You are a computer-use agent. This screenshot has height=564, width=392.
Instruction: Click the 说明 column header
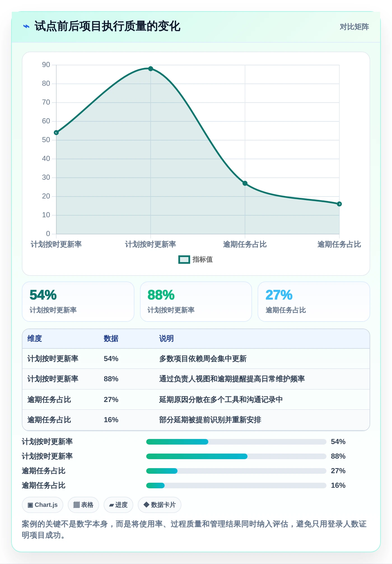pyautogui.click(x=166, y=339)
